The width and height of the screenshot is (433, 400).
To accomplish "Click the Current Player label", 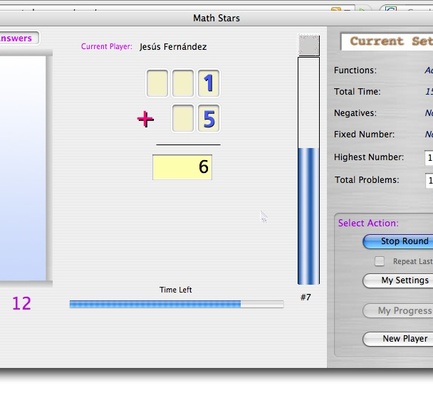I will [106, 47].
